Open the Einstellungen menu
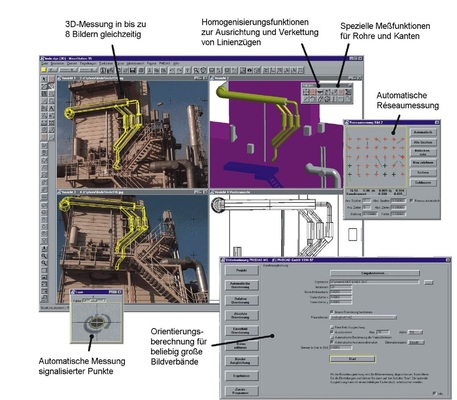Screen dimensions: 457x400 [x=89, y=63]
